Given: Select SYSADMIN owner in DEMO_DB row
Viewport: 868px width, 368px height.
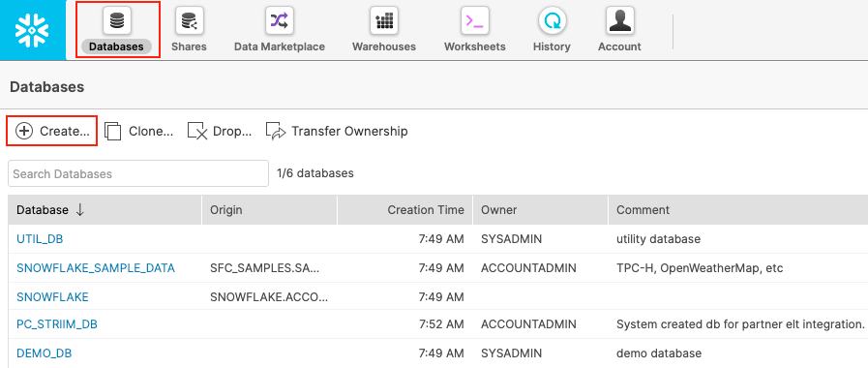Looking at the screenshot, I should pos(512,353).
